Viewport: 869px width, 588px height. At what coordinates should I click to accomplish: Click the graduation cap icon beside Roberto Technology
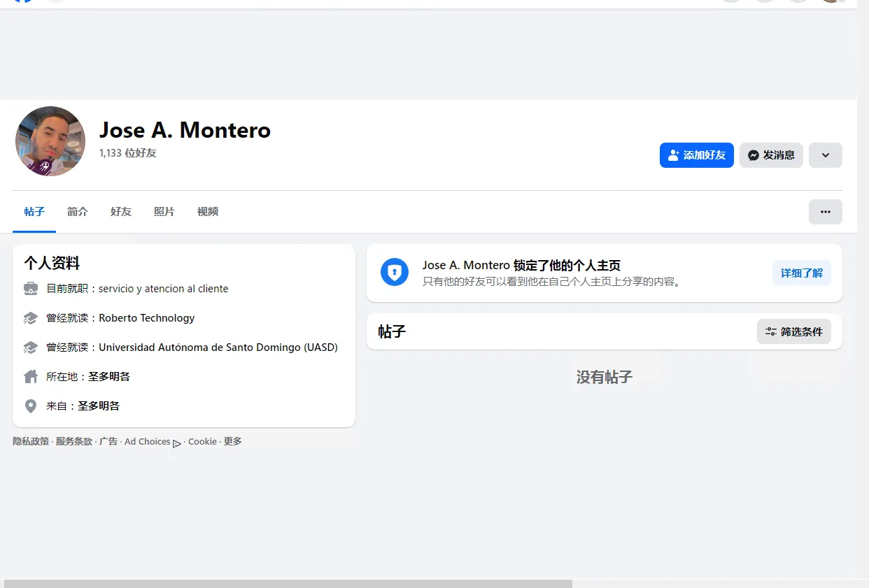tap(30, 317)
